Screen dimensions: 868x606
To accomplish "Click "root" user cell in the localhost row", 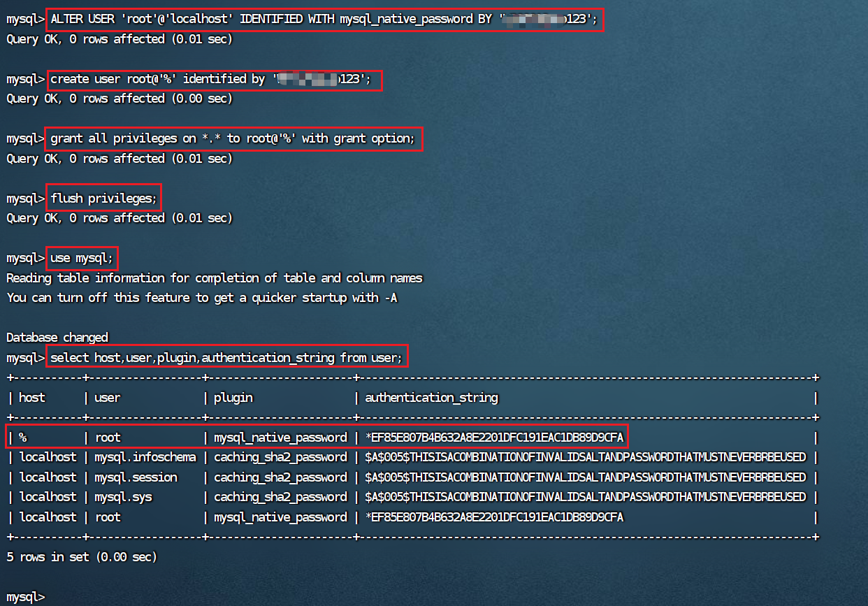I will [x=108, y=517].
